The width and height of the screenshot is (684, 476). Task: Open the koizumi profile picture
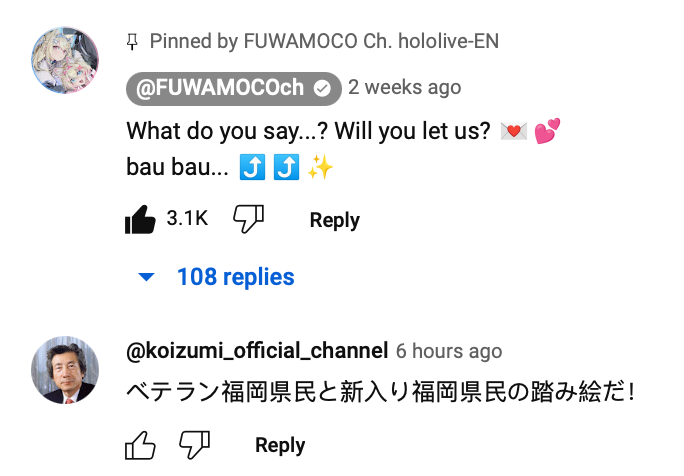[x=65, y=370]
